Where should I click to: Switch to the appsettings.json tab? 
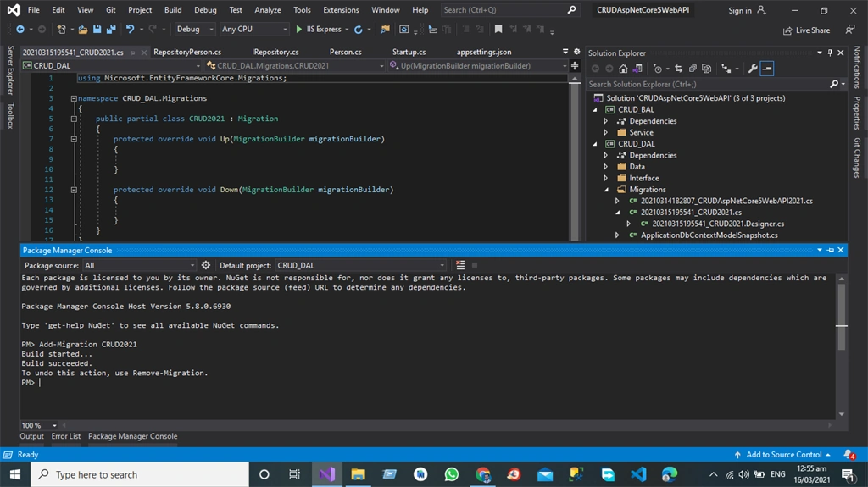tap(484, 52)
